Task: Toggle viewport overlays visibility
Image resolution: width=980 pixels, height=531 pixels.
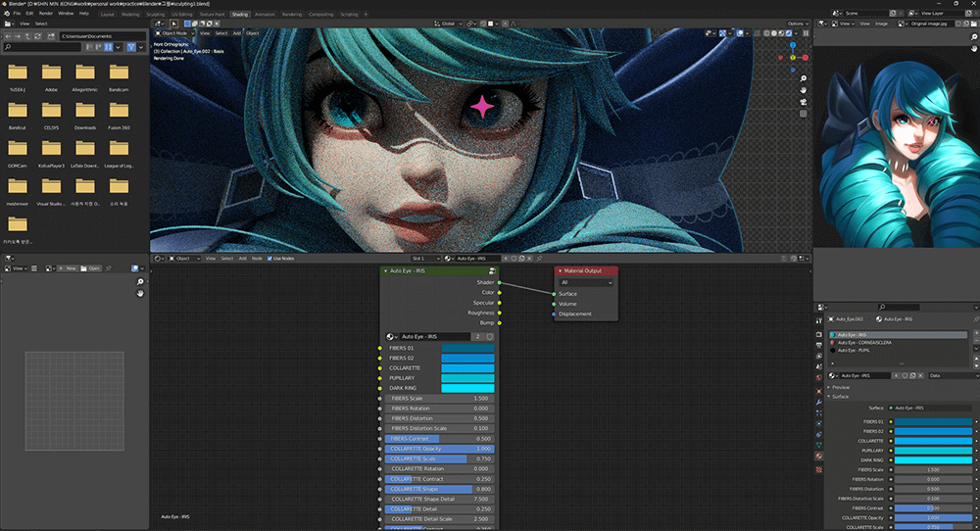Action: point(740,33)
